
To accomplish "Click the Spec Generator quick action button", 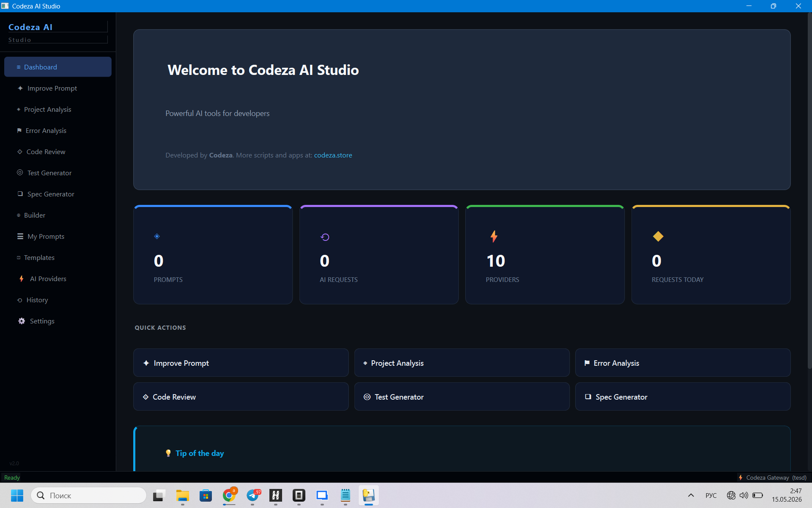I will tap(683, 397).
